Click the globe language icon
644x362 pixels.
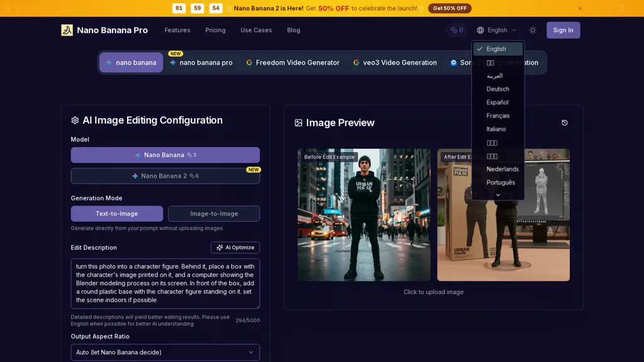coord(480,30)
